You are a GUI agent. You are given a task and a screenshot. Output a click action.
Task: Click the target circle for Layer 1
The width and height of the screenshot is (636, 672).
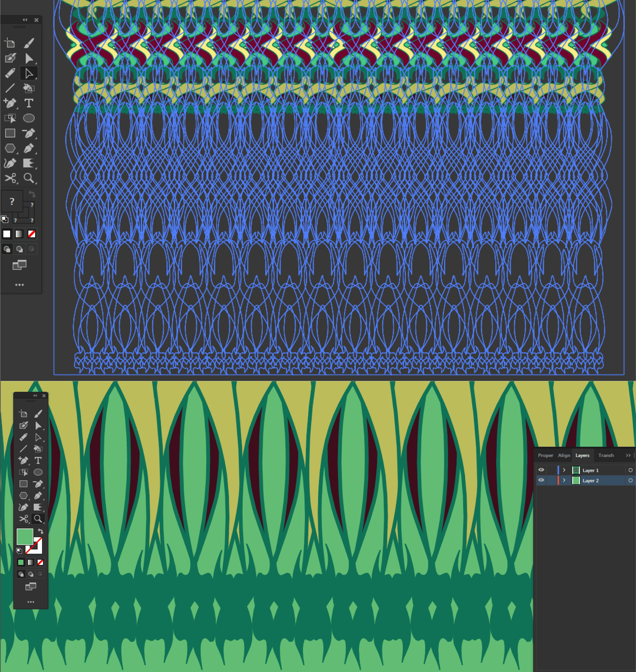[x=630, y=470]
